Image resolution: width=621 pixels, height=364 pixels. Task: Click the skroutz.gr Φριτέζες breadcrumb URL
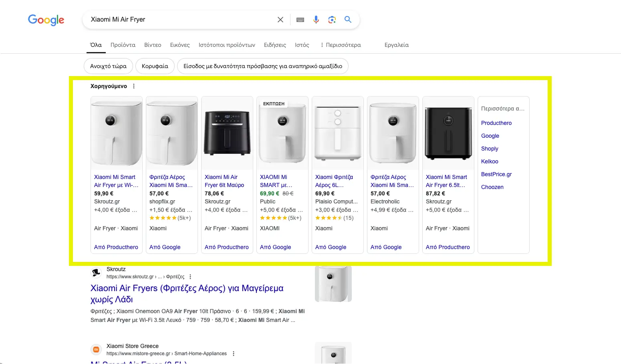(x=145, y=277)
